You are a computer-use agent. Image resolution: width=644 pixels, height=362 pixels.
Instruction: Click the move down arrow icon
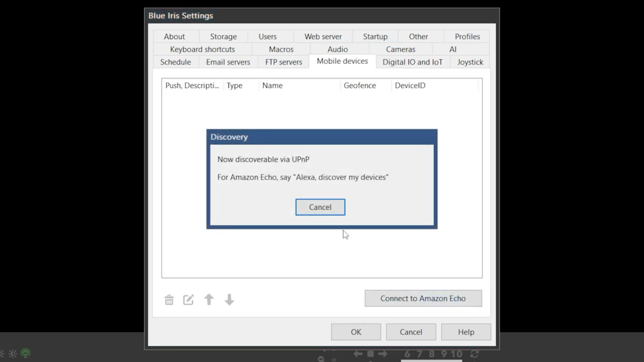point(229,300)
